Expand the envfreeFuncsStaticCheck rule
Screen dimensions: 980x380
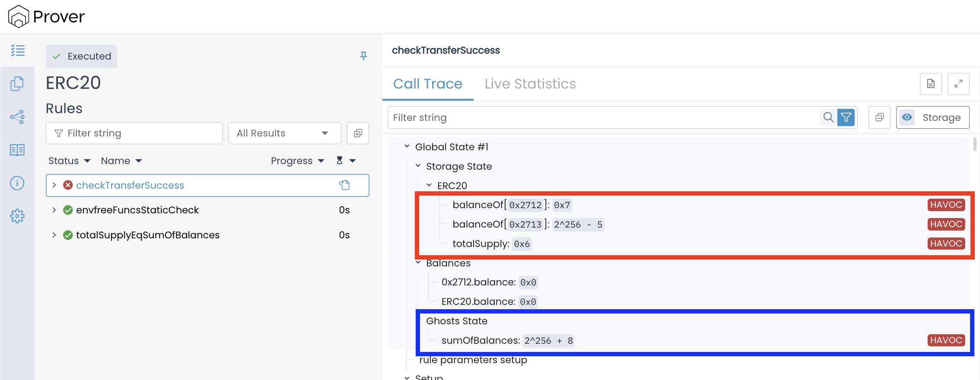(x=54, y=210)
